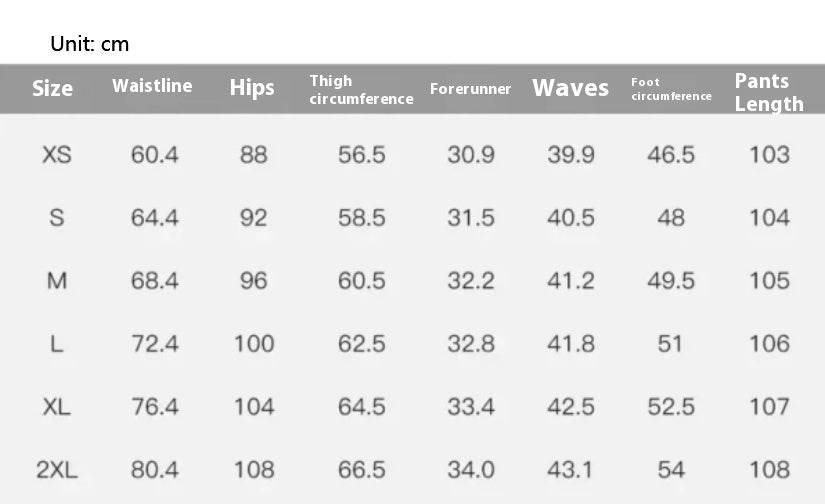Click the 64.4 waistline value for S
825x504 pixels.
point(155,218)
